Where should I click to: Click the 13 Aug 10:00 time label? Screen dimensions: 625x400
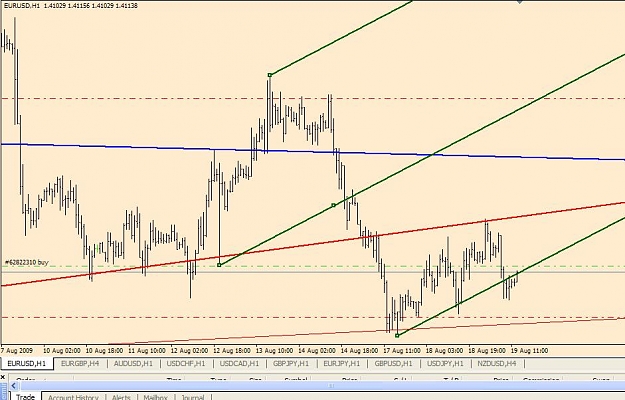[275, 351]
